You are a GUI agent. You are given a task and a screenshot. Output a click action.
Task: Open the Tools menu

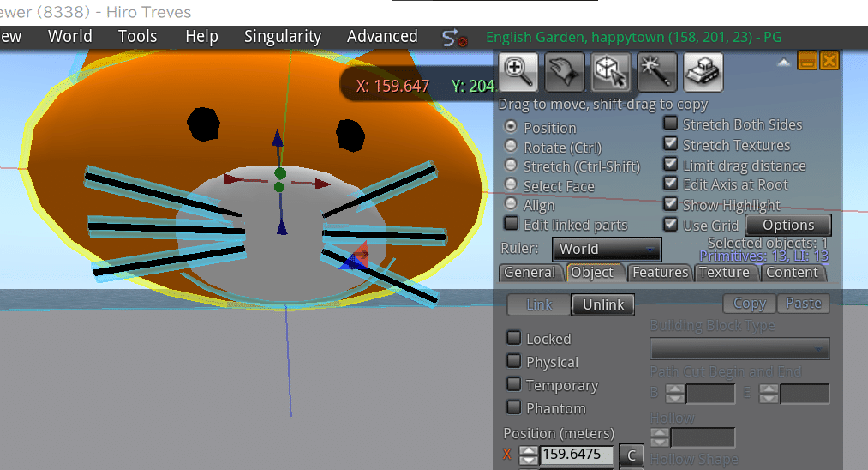point(137,37)
